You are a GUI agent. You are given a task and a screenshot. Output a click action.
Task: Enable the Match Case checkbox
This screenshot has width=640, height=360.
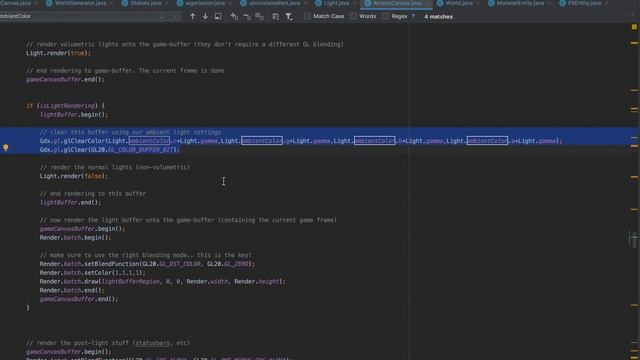(307, 16)
